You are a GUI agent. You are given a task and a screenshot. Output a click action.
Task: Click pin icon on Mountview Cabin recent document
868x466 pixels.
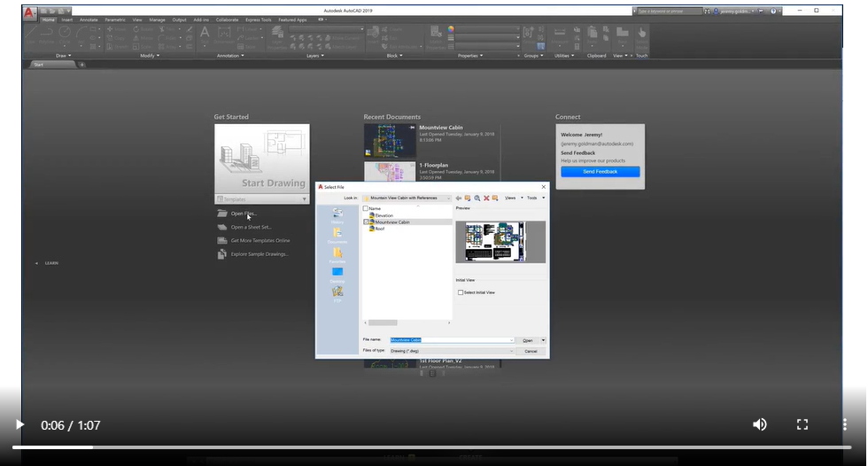(413, 128)
